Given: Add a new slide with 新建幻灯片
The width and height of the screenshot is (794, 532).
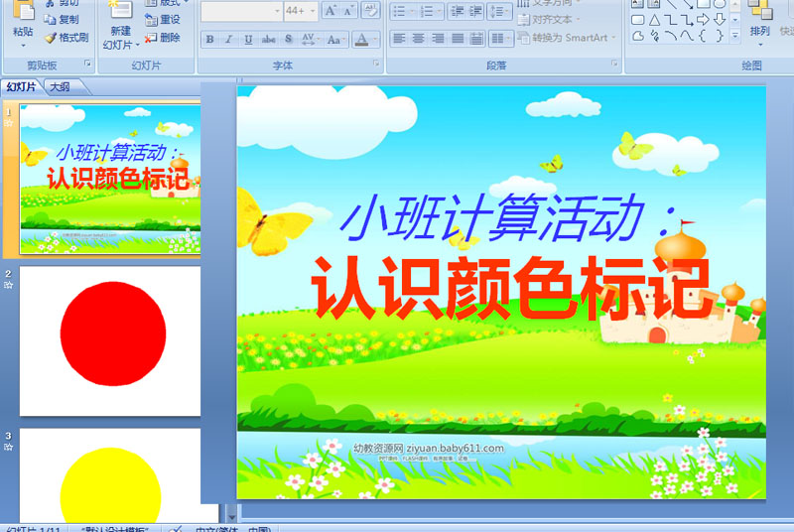Looking at the screenshot, I should 120,25.
